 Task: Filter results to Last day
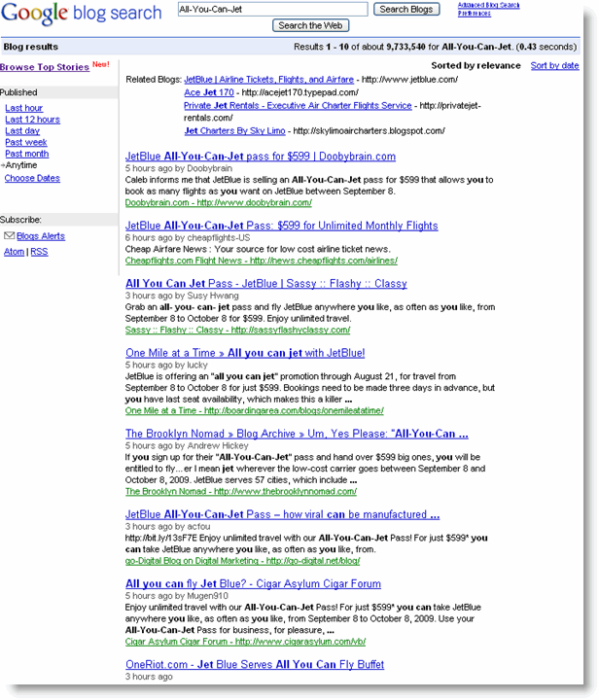(x=22, y=131)
